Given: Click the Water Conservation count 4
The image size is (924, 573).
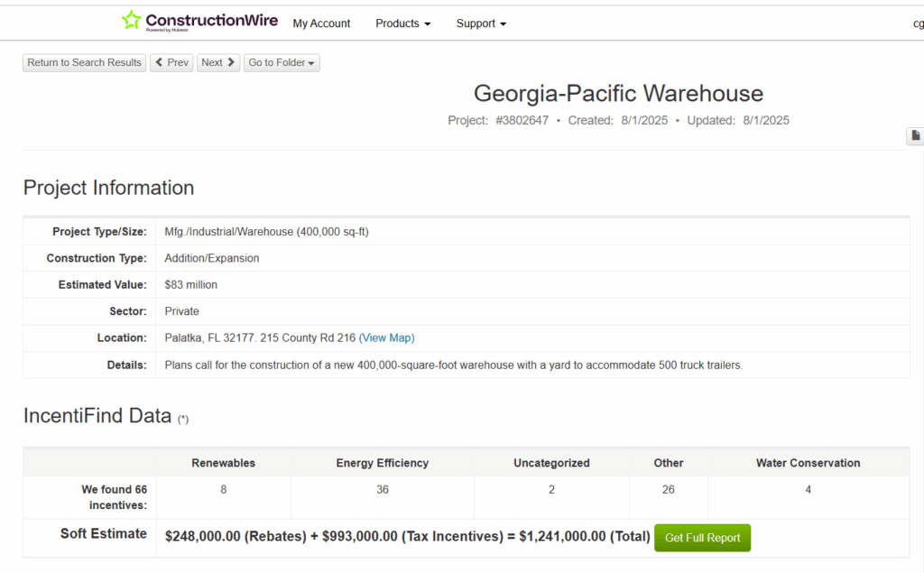Looking at the screenshot, I should point(808,489).
